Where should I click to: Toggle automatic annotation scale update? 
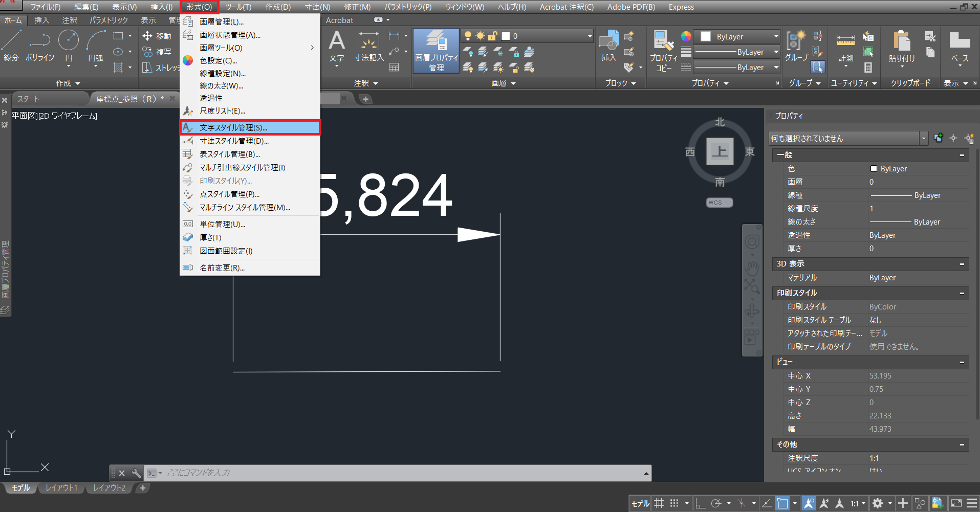(824, 503)
